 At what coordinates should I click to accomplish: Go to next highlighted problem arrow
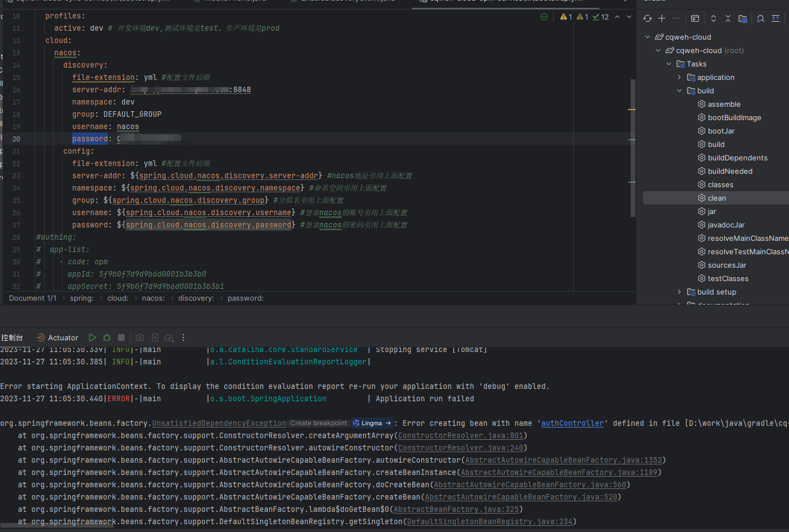(629, 17)
